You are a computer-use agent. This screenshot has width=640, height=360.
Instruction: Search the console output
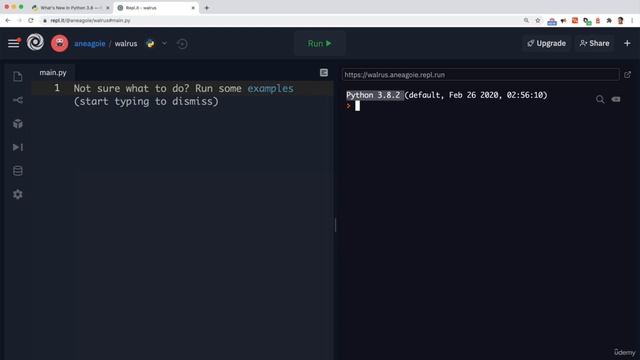600,99
